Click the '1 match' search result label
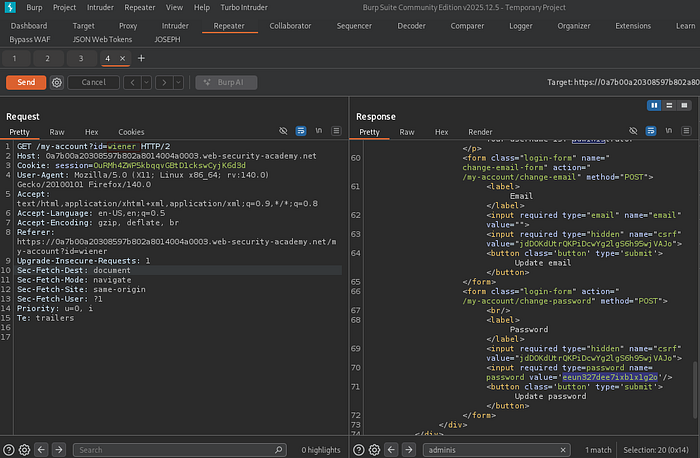The height and width of the screenshot is (458, 700). pyautogui.click(x=598, y=450)
